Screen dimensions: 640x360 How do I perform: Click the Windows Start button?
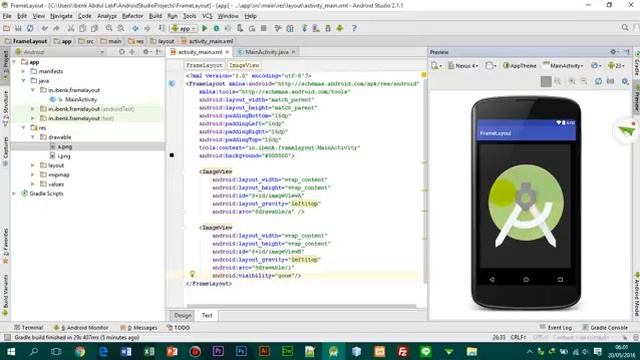point(11,351)
